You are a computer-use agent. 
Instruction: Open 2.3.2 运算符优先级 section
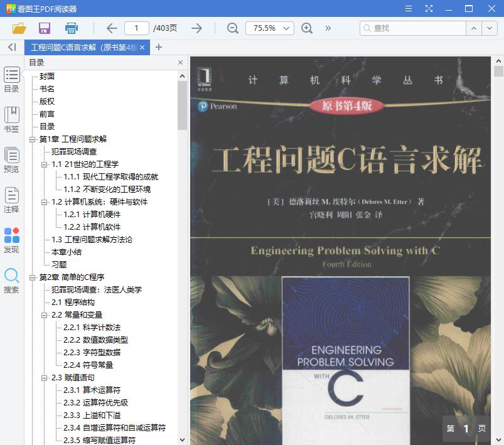tap(96, 403)
